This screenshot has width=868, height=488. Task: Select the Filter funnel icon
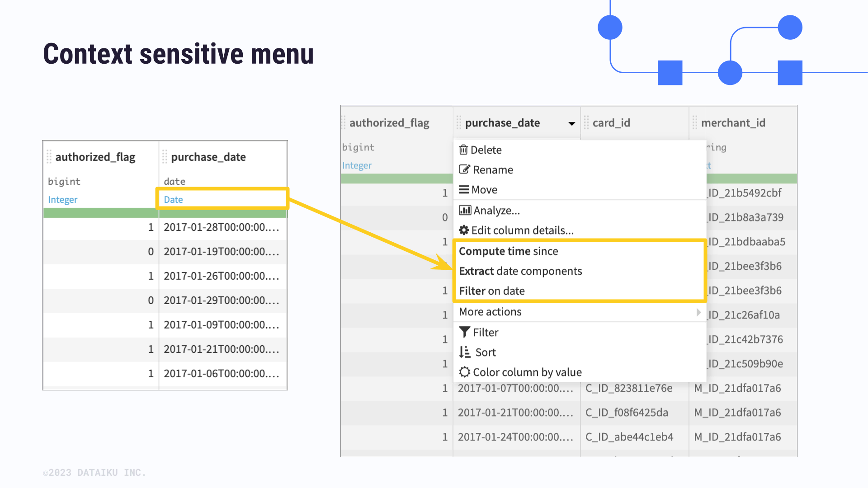465,332
